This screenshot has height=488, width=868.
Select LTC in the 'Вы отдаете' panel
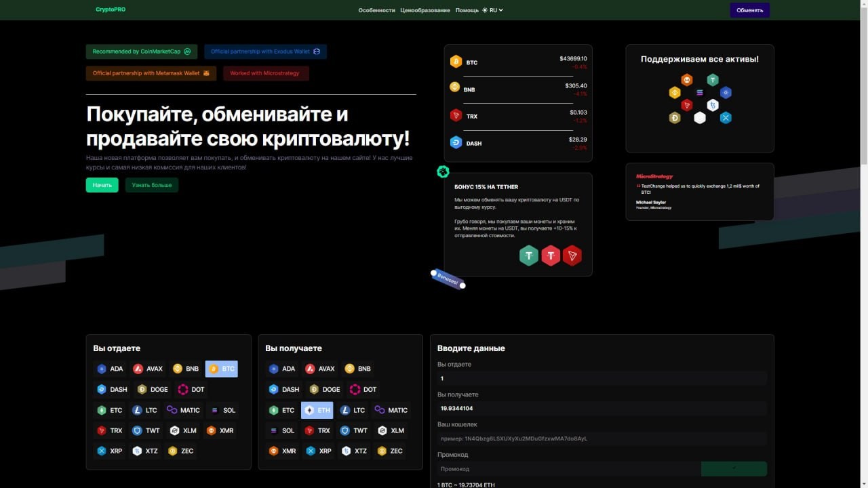tap(145, 410)
